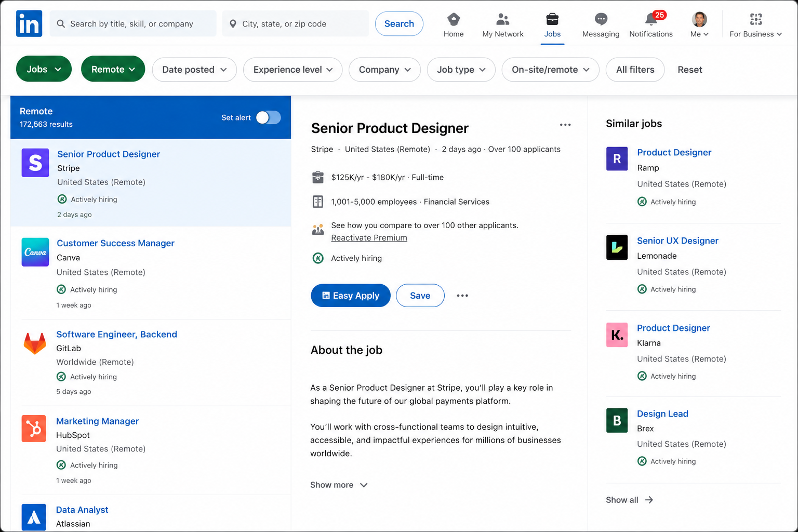Open All filters
798x532 pixels.
coord(635,70)
